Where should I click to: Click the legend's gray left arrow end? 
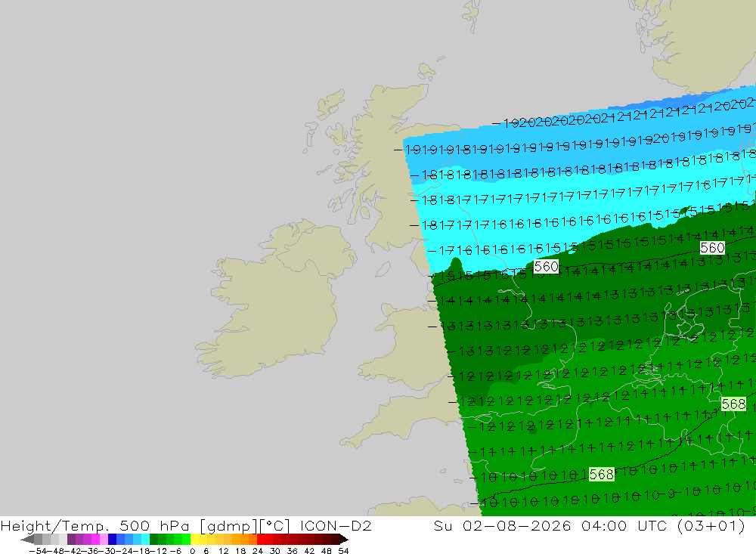(x=27, y=540)
